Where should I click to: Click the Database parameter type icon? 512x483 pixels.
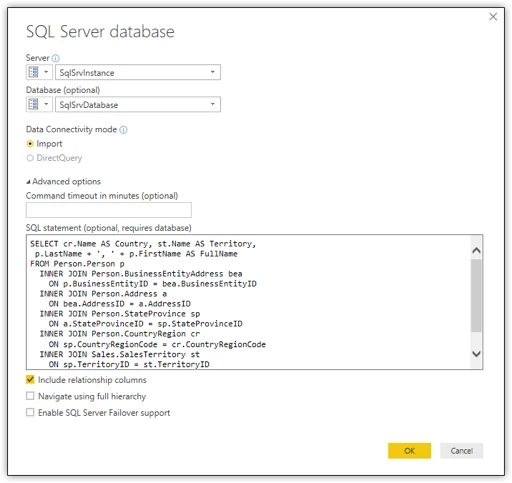pyautogui.click(x=34, y=104)
